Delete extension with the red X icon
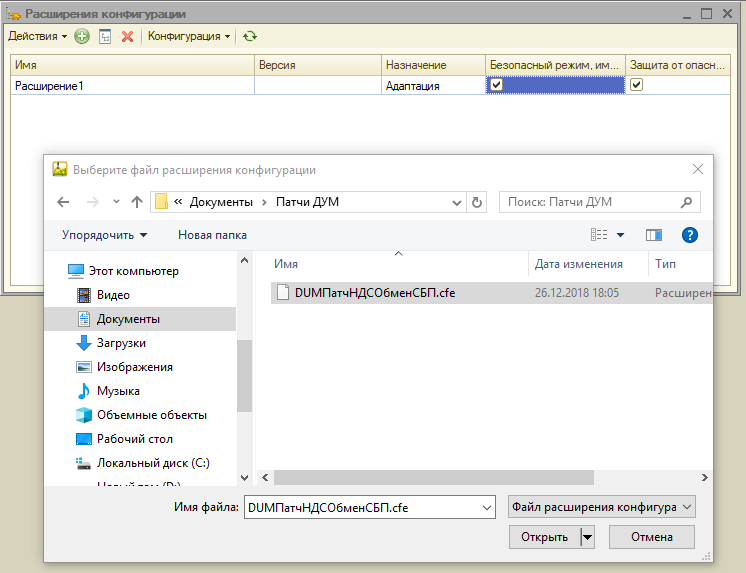The width and height of the screenshot is (746, 573). (x=127, y=37)
